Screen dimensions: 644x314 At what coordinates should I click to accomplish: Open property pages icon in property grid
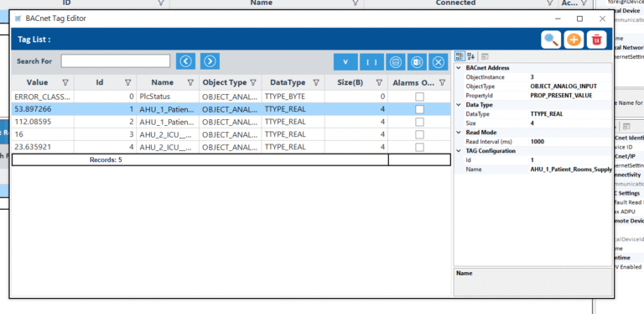(485, 56)
